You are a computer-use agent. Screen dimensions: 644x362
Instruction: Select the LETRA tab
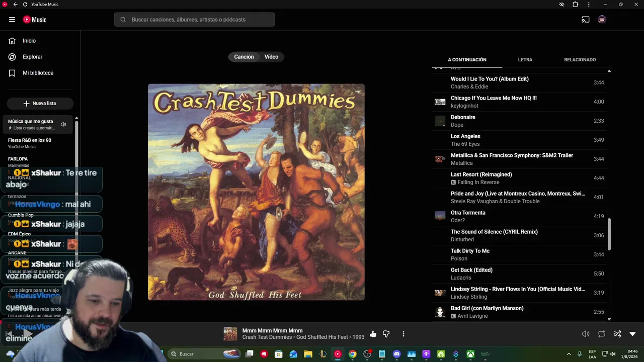(525, 60)
